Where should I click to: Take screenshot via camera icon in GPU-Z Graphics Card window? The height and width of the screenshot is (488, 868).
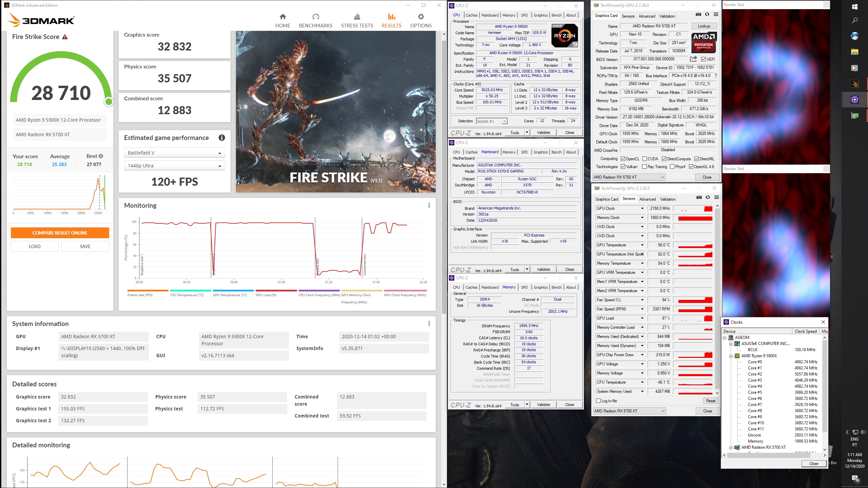tap(698, 14)
